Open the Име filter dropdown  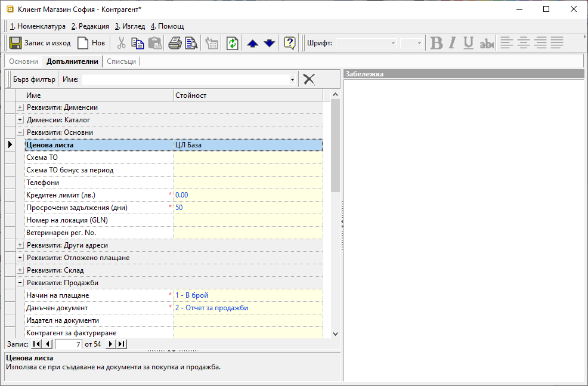click(292, 79)
